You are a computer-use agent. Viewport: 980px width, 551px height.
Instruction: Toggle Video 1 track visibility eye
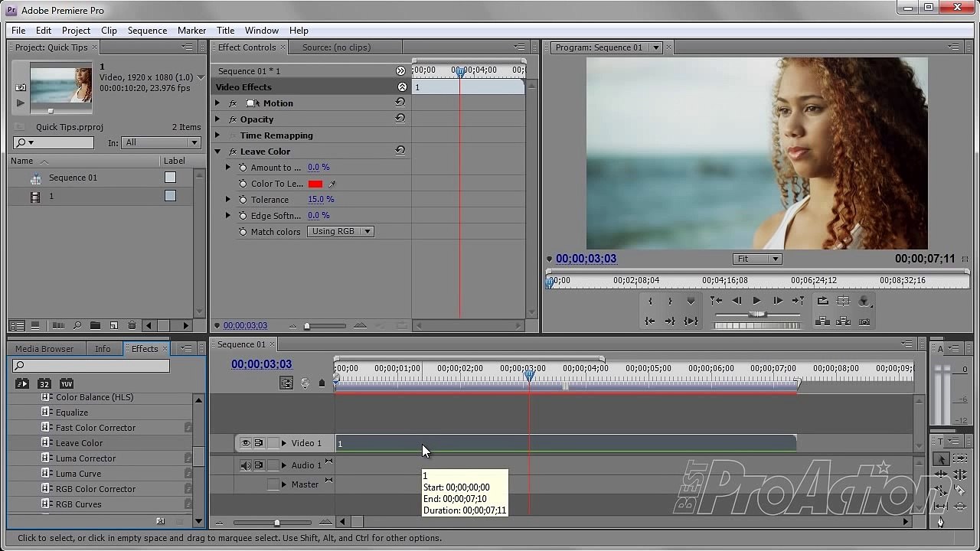[246, 443]
